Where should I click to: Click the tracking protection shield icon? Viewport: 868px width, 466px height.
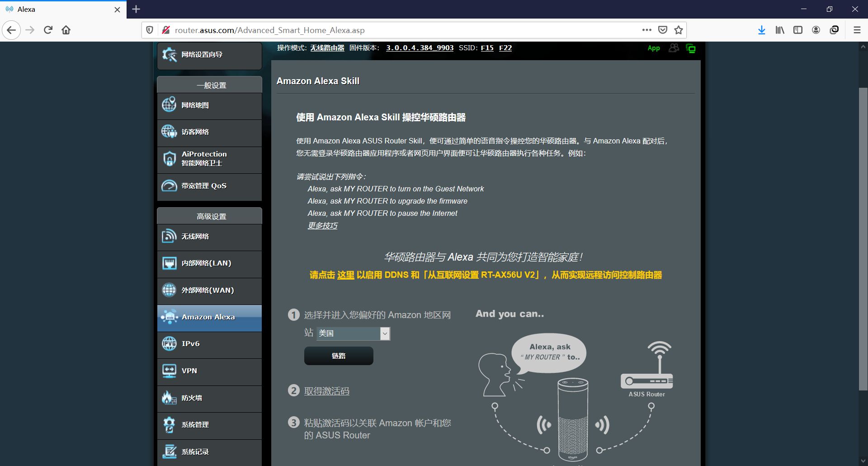[150, 30]
